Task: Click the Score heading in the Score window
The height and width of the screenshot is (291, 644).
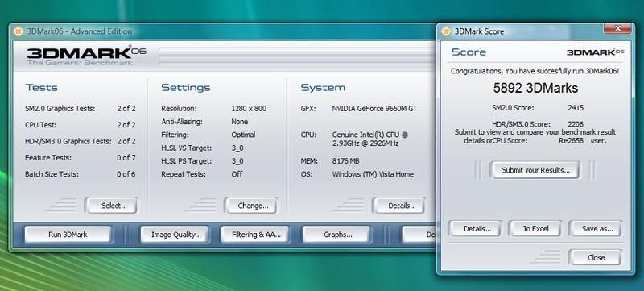Action: 469,52
